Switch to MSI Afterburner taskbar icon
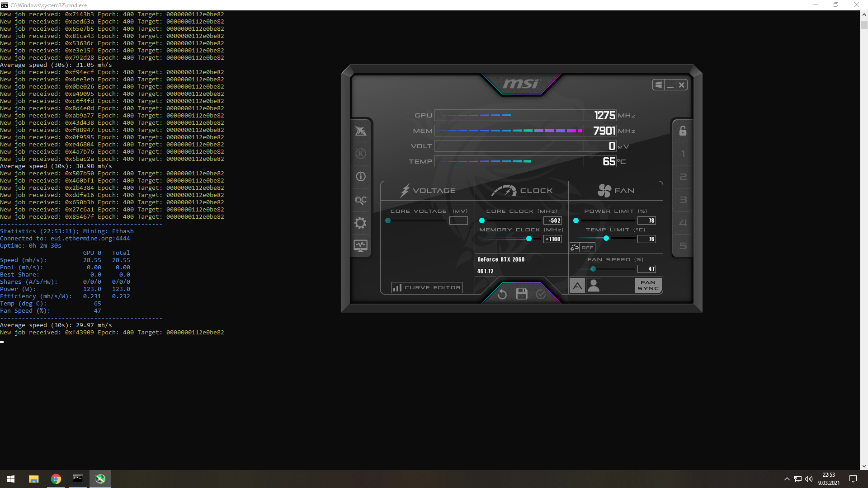Image resolution: width=868 pixels, height=488 pixels. (100, 479)
